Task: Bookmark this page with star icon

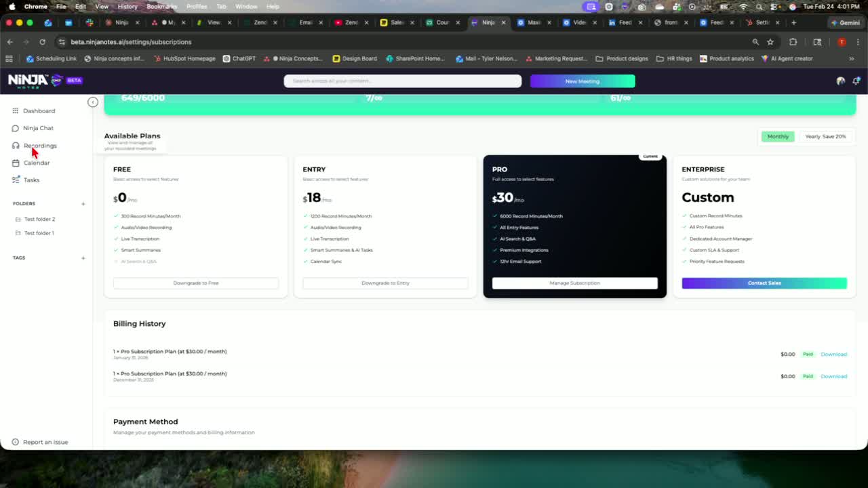Action: click(x=770, y=42)
